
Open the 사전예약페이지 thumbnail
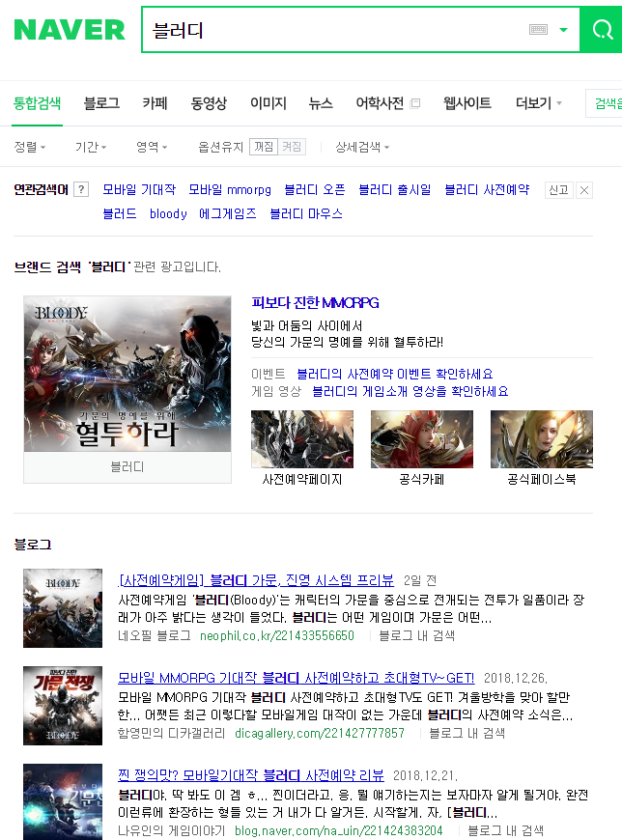pyautogui.click(x=301, y=439)
